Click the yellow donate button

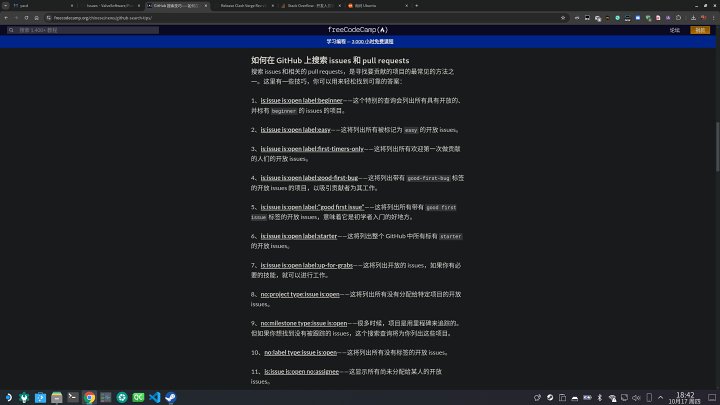(x=700, y=30)
